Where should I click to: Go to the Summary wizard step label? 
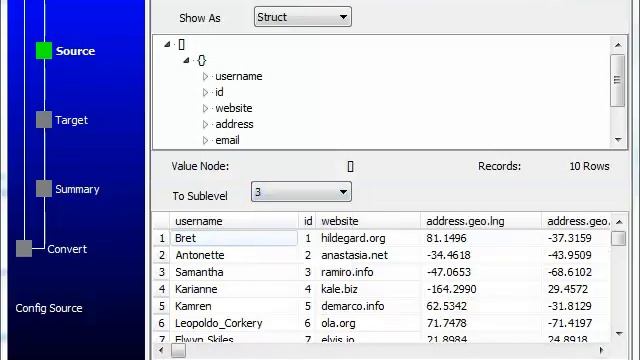tap(77, 189)
